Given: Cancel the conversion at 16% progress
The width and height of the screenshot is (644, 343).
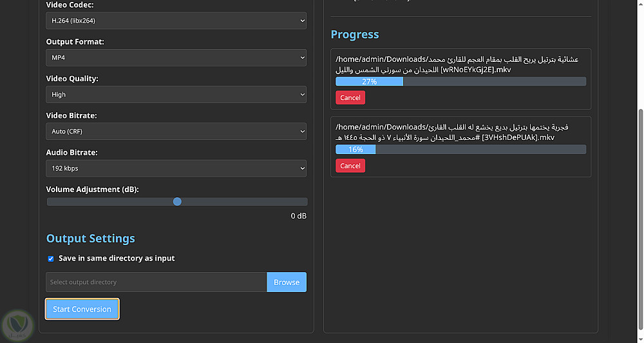Looking at the screenshot, I should (x=350, y=166).
